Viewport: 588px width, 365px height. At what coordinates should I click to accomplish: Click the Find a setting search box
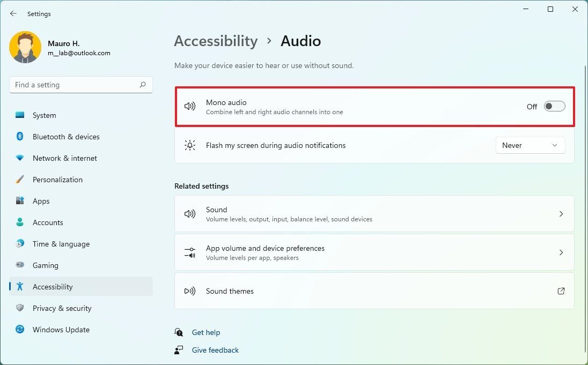(80, 85)
